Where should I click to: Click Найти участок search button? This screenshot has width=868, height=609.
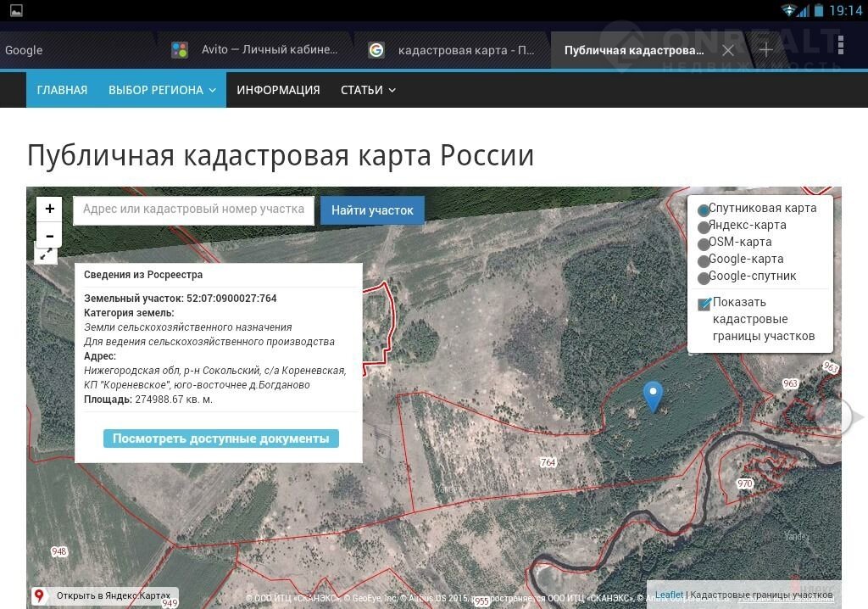point(372,210)
